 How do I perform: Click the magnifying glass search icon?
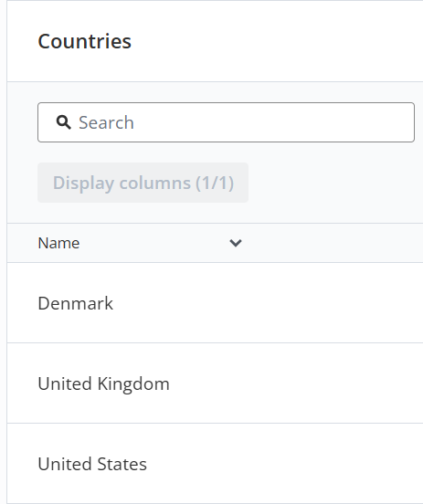click(x=63, y=122)
